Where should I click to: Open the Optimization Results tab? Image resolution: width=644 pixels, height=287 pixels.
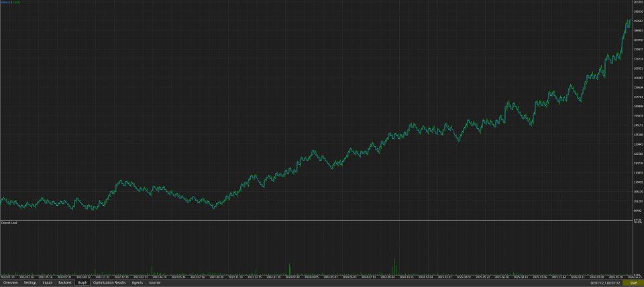coord(109,282)
